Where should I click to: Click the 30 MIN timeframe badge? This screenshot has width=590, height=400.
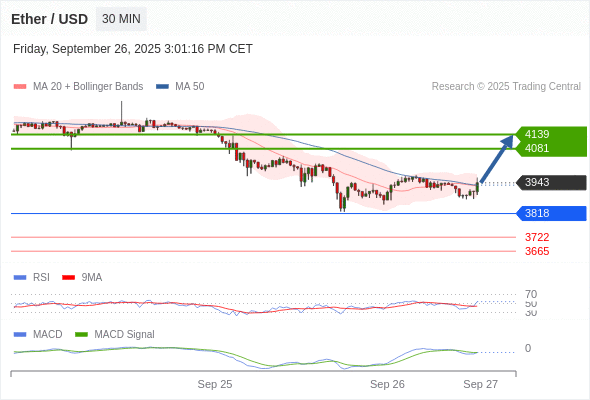(121, 19)
